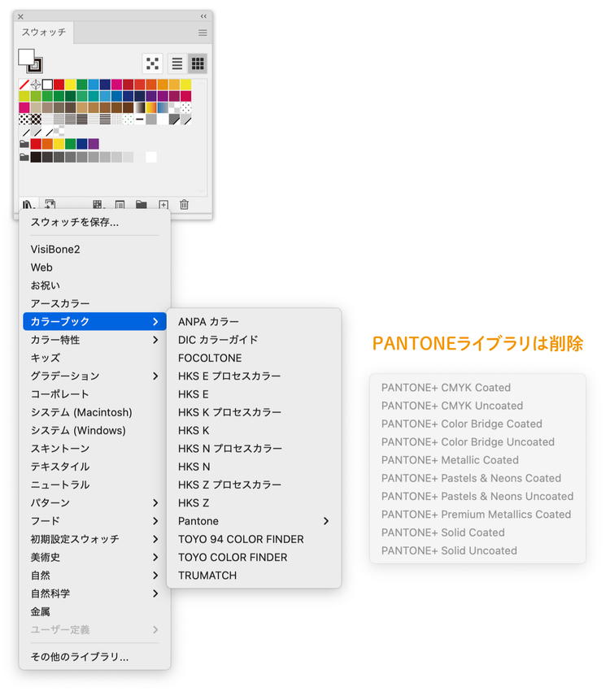Open the コーポレート swatch library
The image size is (610, 700).
pos(94,394)
